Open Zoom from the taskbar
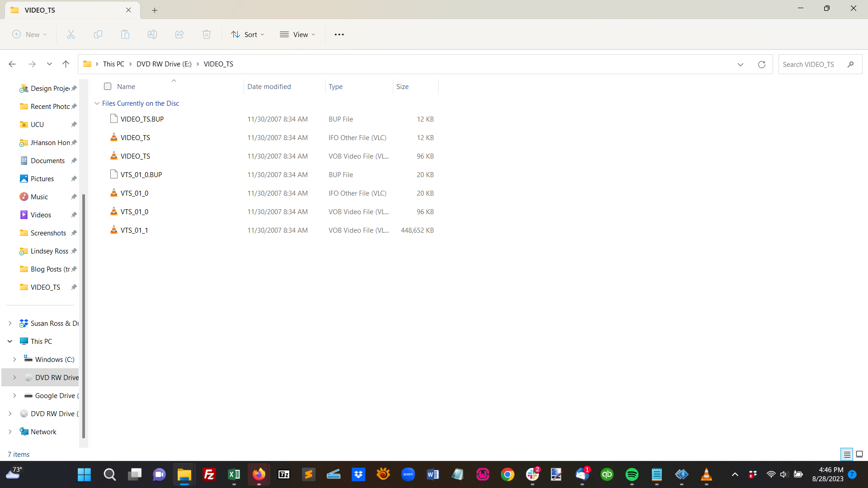This screenshot has height=488, width=868. click(x=408, y=474)
